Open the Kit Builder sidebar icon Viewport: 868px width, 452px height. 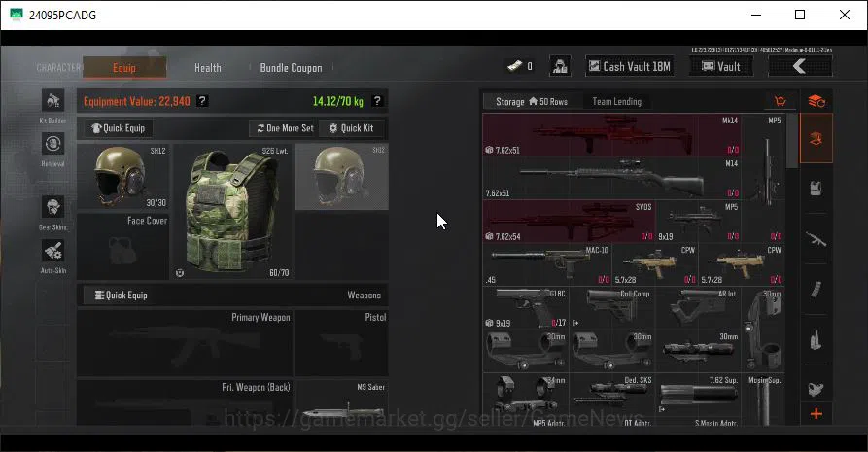(x=53, y=101)
